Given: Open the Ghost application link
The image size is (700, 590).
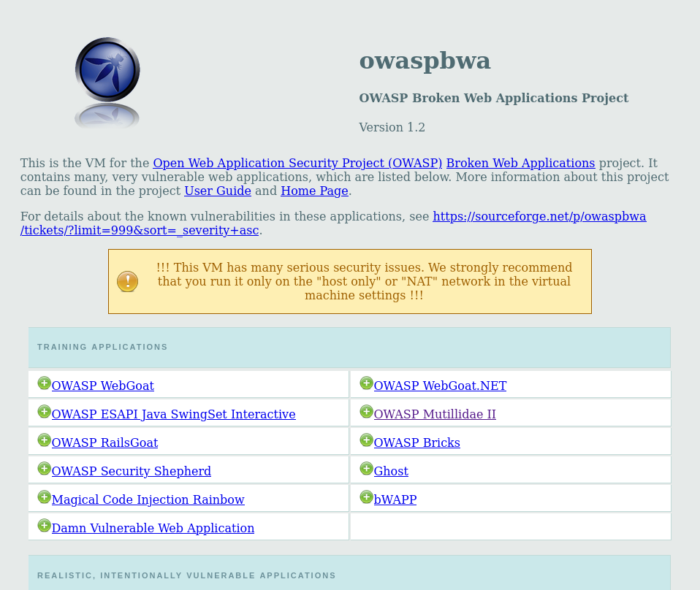Looking at the screenshot, I should tap(391, 471).
